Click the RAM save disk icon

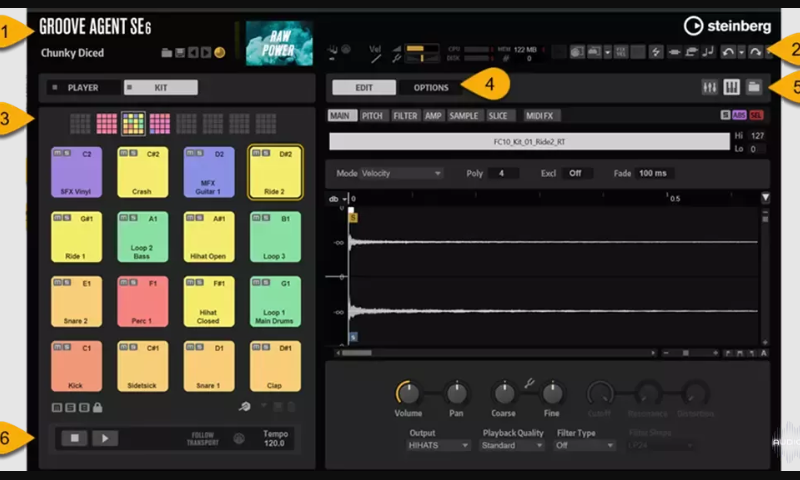(594, 52)
